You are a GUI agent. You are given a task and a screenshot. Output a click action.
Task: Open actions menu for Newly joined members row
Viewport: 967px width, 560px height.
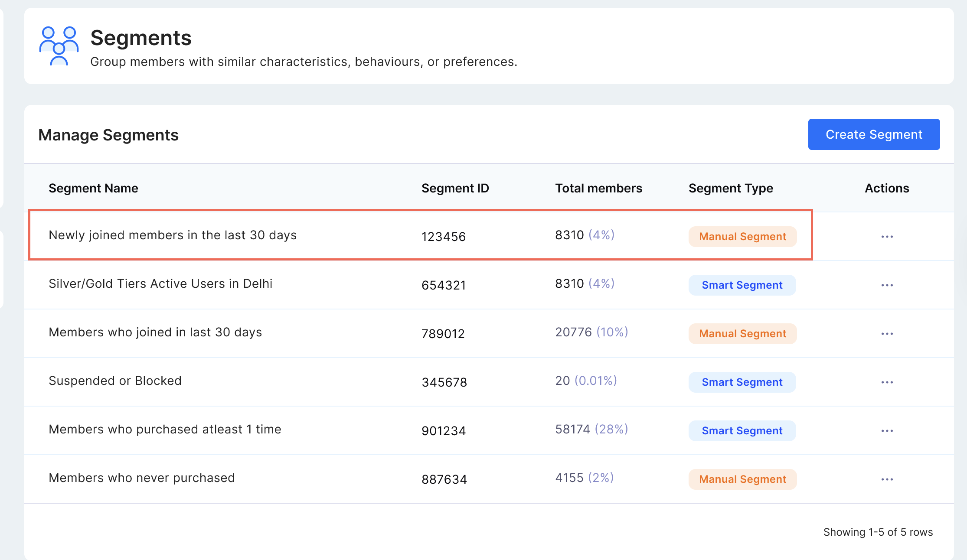pos(887,237)
